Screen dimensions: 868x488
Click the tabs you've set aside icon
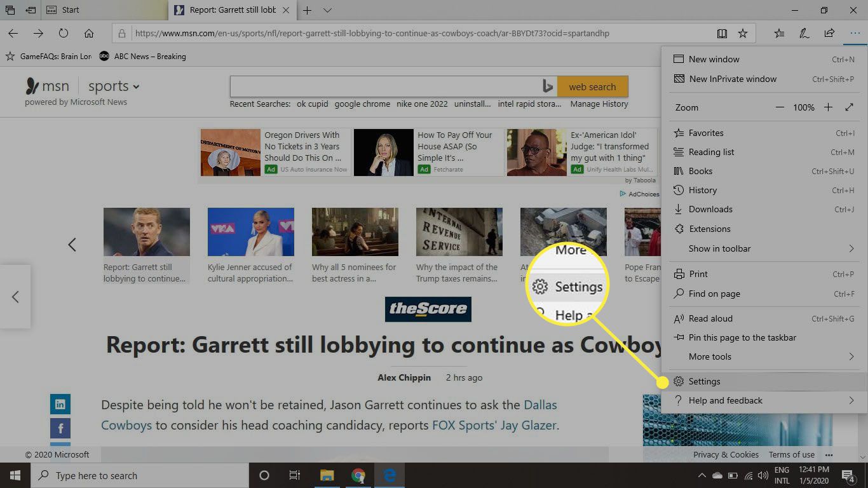click(10, 10)
